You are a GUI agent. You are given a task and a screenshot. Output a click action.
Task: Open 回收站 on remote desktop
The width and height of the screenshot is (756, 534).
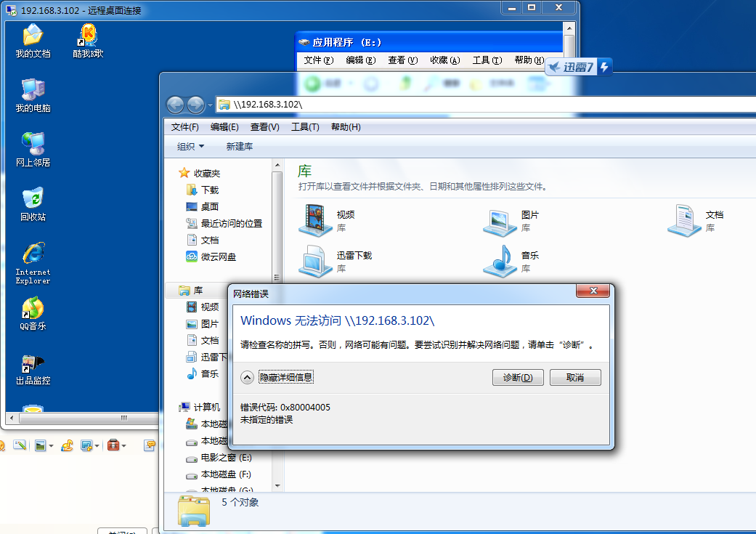(33, 204)
